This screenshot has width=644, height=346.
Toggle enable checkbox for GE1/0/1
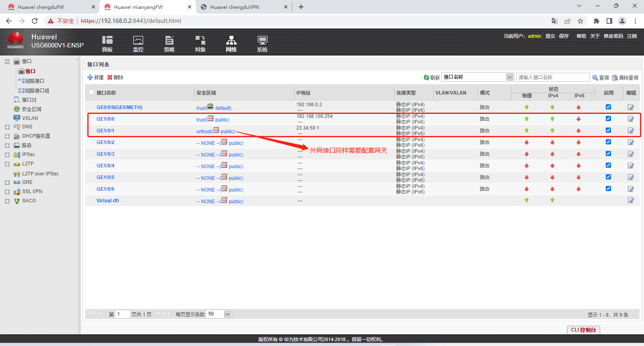tap(608, 130)
